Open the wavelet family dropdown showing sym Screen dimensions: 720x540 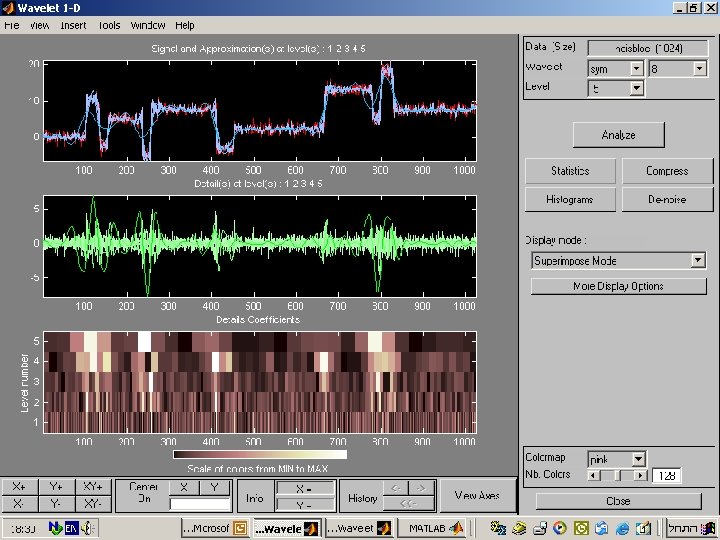615,69
